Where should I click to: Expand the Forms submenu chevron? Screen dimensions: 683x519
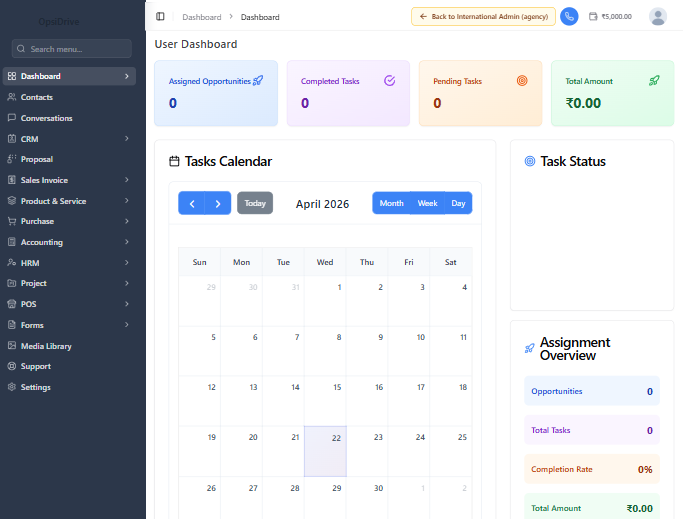tap(127, 325)
